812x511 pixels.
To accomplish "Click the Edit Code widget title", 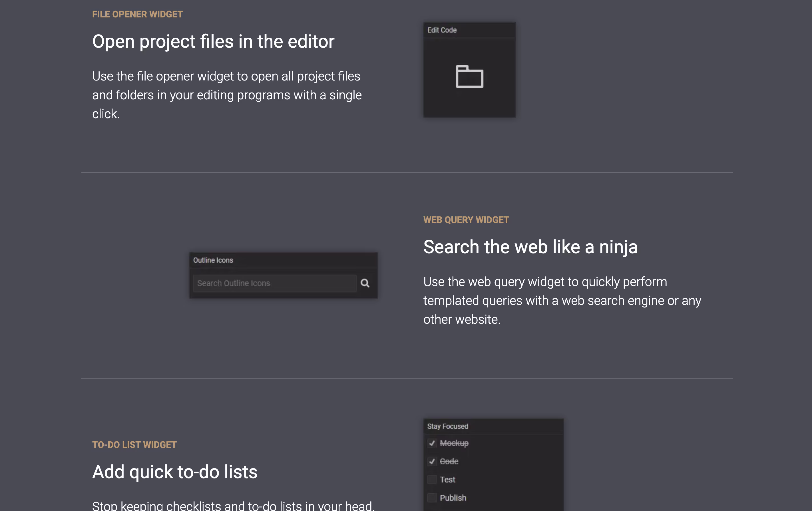I will coord(442,30).
